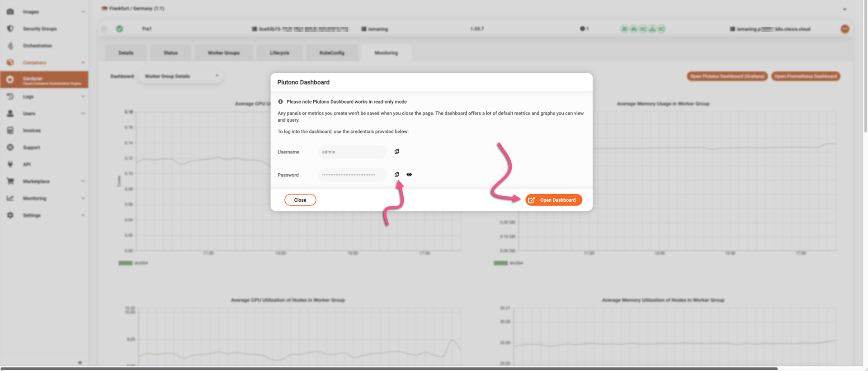Copy the username with the clipboard icon
The image size is (868, 371).
pyautogui.click(x=396, y=152)
